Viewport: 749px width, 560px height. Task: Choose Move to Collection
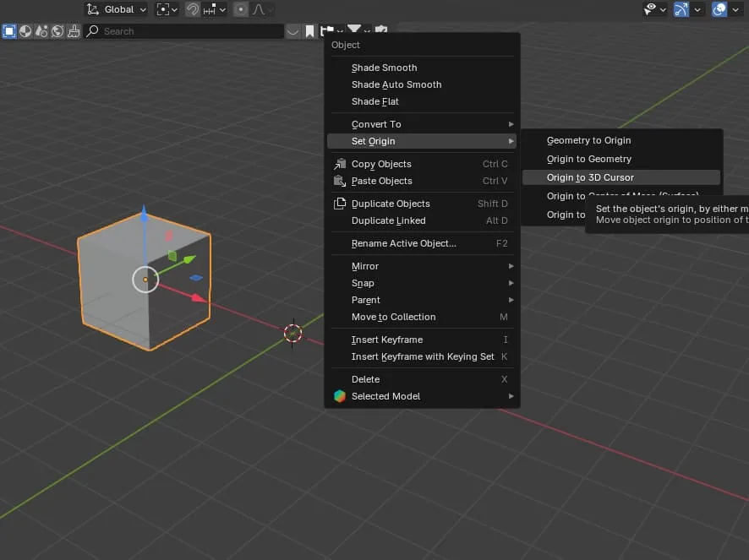click(x=421, y=317)
